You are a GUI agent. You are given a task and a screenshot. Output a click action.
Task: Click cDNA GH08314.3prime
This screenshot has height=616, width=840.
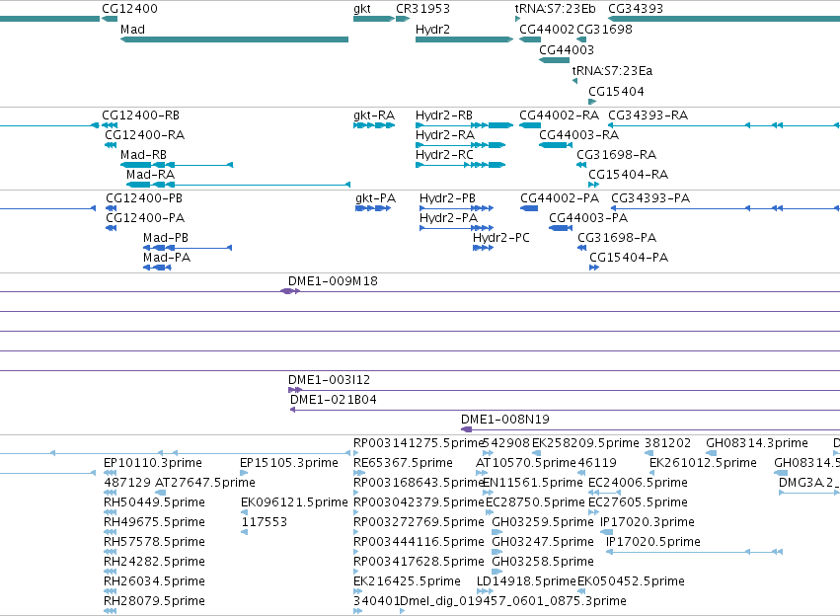(x=757, y=443)
